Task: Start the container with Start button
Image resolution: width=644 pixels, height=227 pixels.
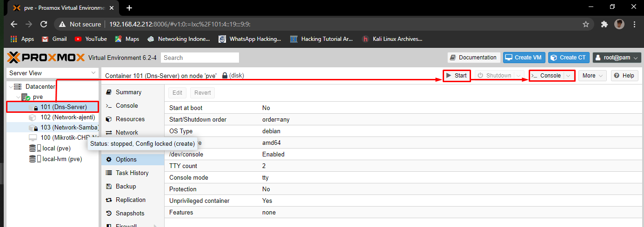Action: tap(457, 76)
